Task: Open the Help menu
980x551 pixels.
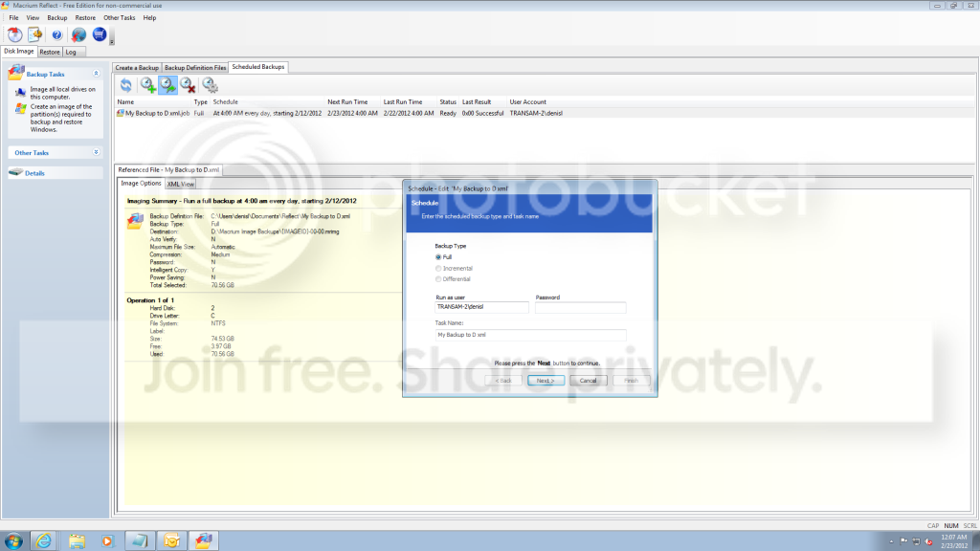Action: (x=149, y=17)
